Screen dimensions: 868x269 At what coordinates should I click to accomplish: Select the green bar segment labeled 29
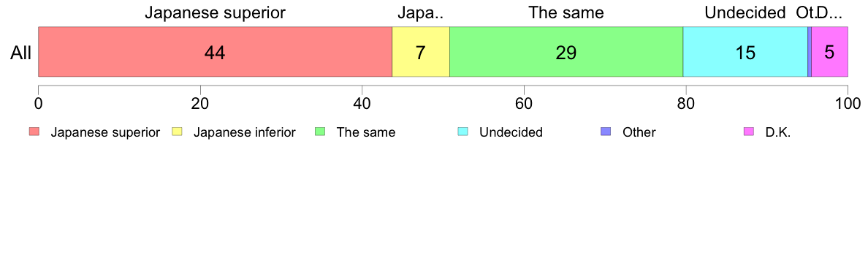click(x=566, y=51)
